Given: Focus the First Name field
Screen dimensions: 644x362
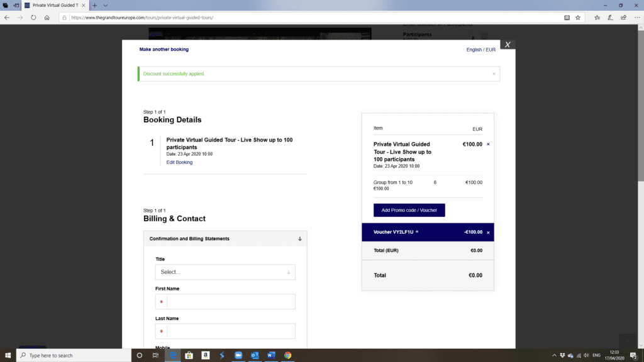Looking at the screenshot, I should tap(225, 302).
